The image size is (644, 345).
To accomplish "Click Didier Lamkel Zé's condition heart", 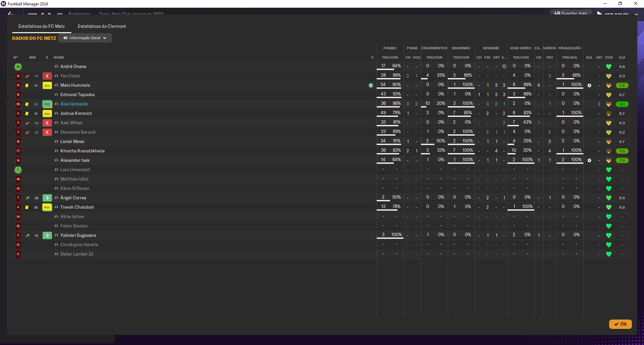I will 609,254.
